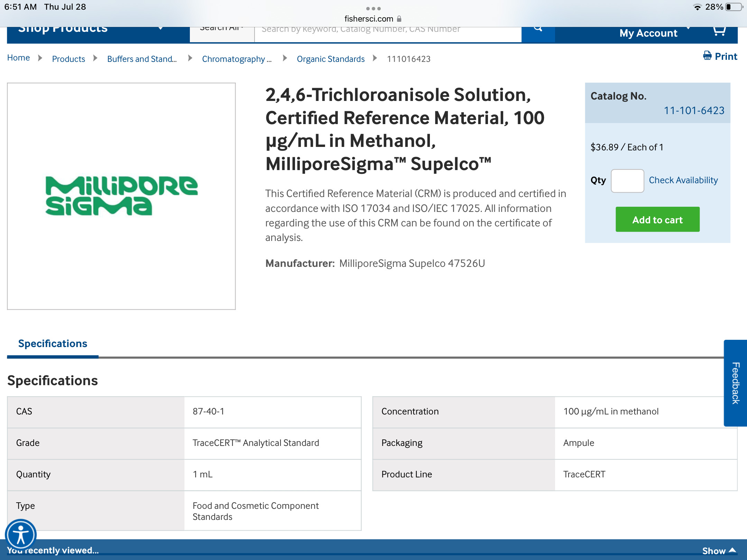Click the 100 µg/mL in methanol value
Screen dimensions: 747x560
point(611,411)
